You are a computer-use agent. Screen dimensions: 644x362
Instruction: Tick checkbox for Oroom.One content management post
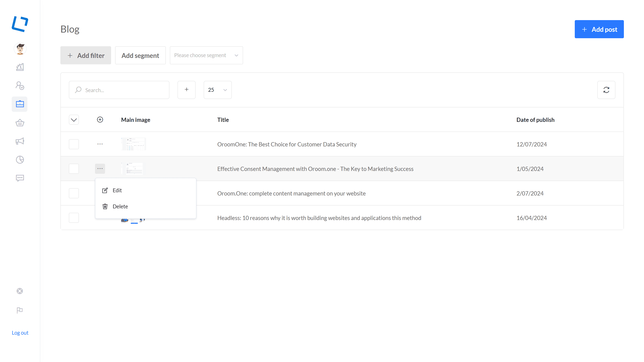74,193
